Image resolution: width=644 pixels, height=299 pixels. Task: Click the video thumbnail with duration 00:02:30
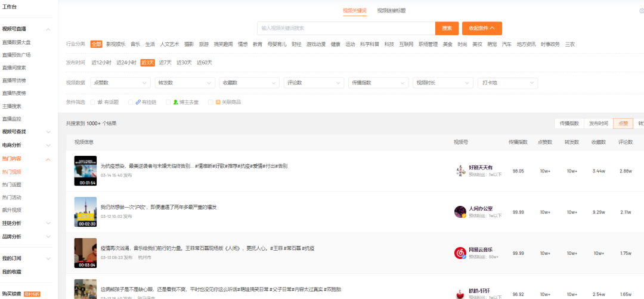click(85, 212)
